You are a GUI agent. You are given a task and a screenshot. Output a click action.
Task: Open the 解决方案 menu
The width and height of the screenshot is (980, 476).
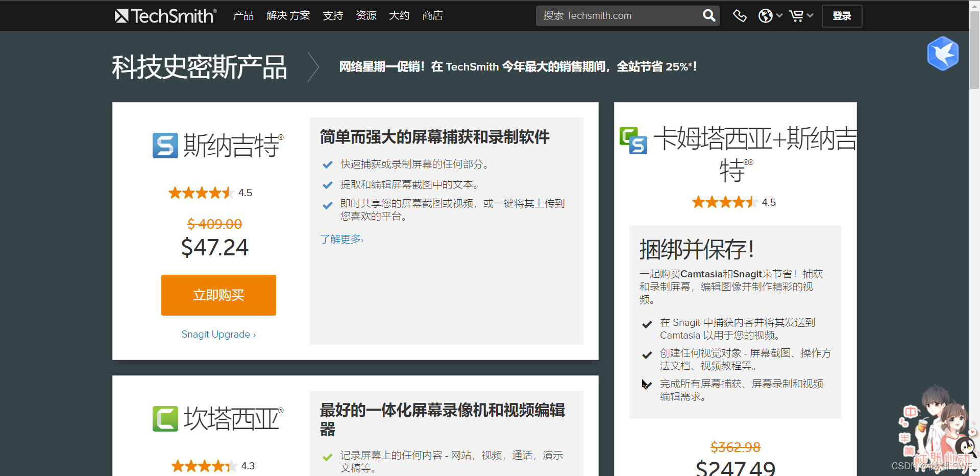click(288, 16)
